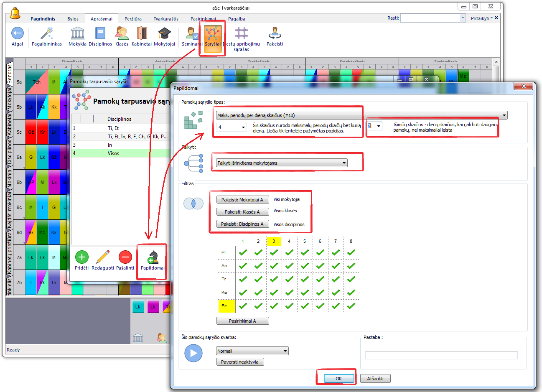Click the Pastaba note text field
The height and width of the screenshot is (392, 542).
click(441, 355)
